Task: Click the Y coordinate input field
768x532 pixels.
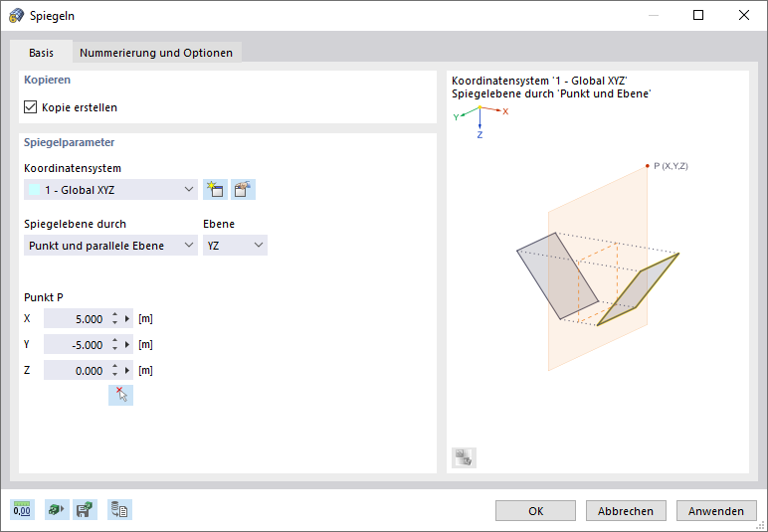Action: (76, 344)
